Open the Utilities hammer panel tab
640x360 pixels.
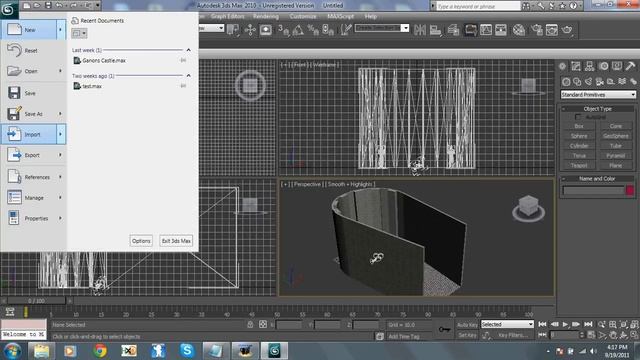630,66
